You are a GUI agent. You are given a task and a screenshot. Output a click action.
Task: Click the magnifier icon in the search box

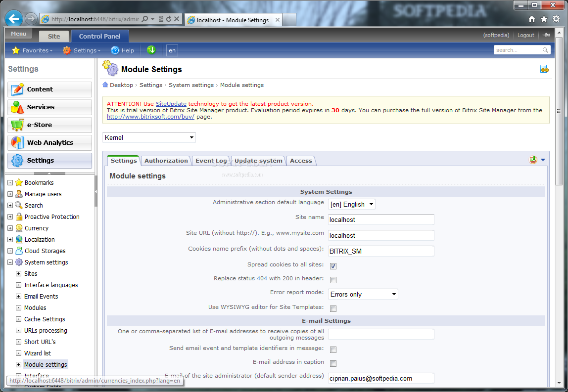545,50
